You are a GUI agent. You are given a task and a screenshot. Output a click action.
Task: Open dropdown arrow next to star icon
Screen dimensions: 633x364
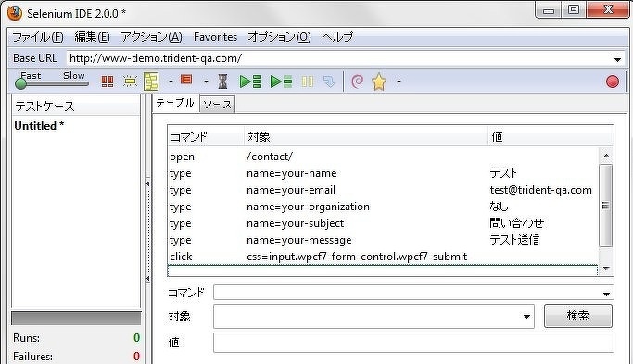coord(399,82)
